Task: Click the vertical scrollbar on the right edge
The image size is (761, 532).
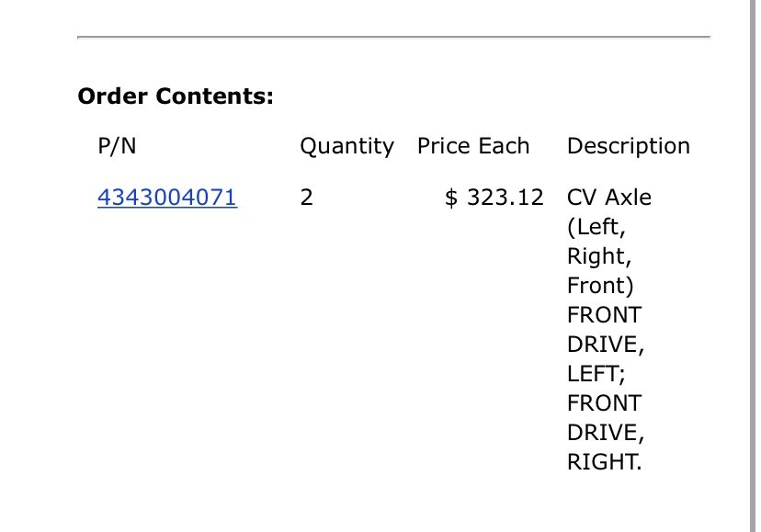Action: 753,266
